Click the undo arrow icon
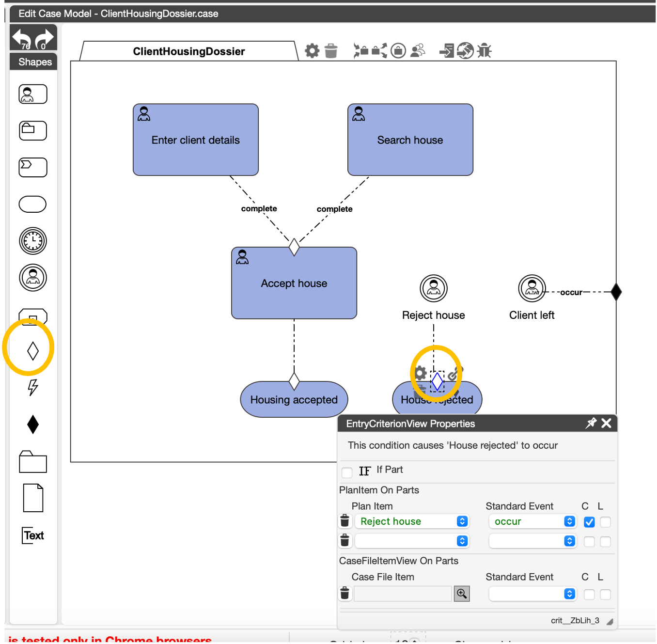The height and width of the screenshot is (644, 657). click(x=21, y=38)
